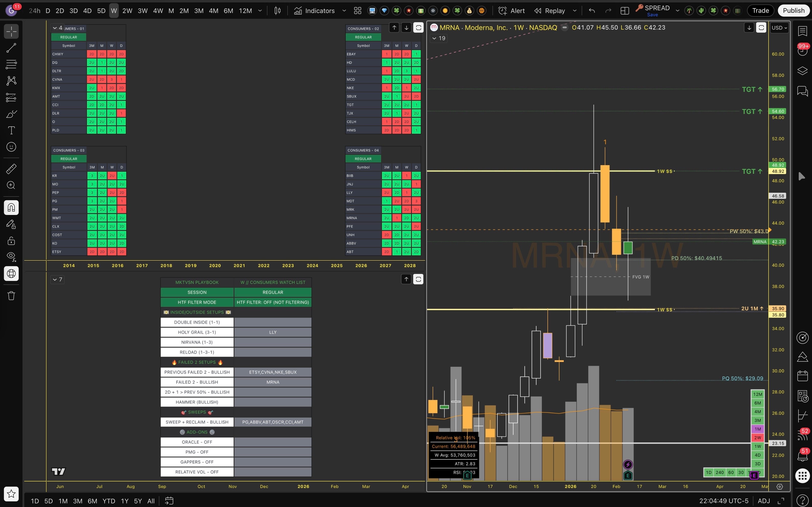Click the trash Remove objects icon

(11, 296)
